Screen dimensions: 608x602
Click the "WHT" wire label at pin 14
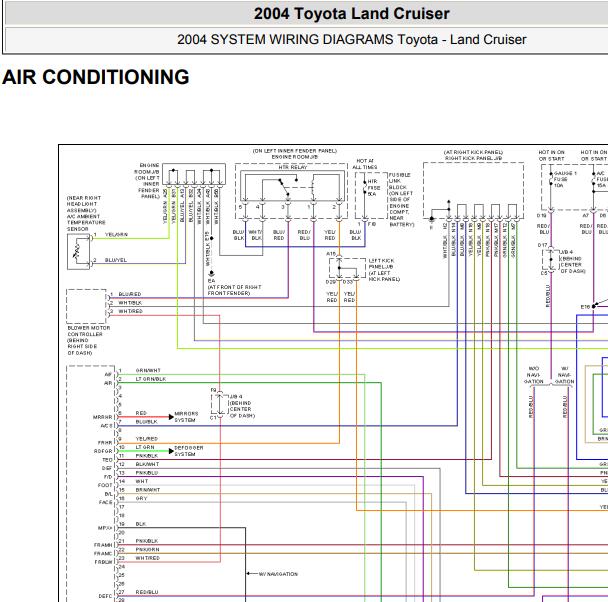tap(142, 481)
